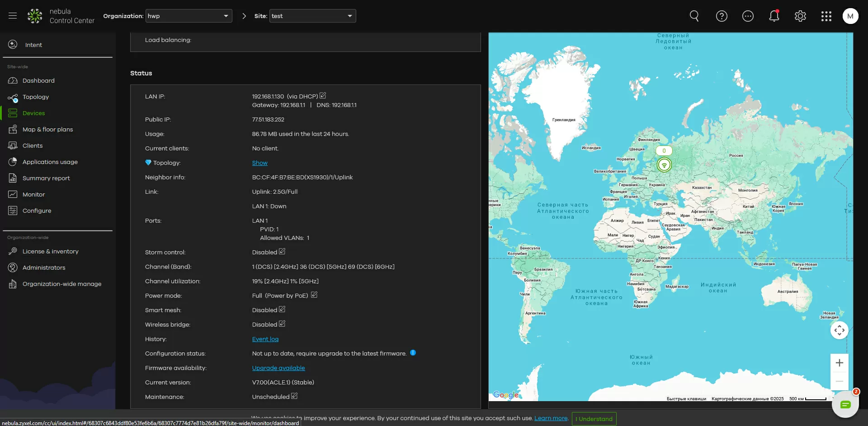This screenshot has height=426, width=868.
Task: Edit the LAN IP setting pencil icon
Action: click(x=323, y=96)
